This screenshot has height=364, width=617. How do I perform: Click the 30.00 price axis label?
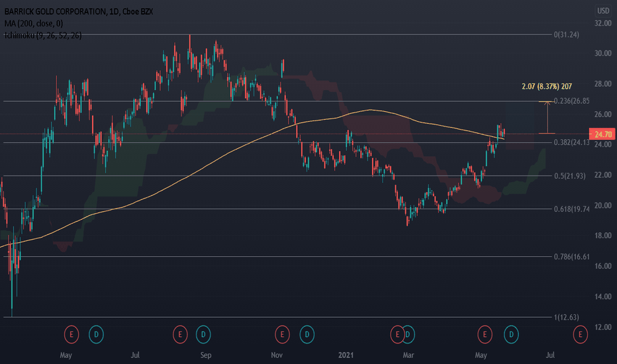click(x=603, y=53)
